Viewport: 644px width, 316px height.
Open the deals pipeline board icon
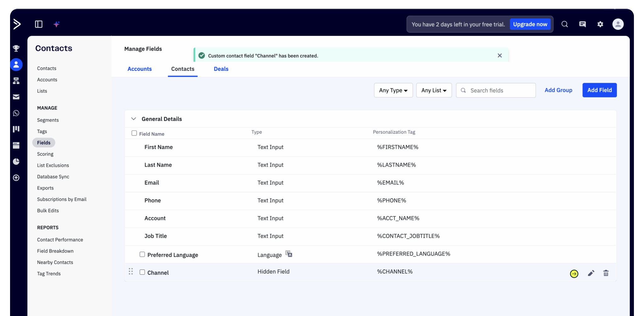(x=16, y=129)
